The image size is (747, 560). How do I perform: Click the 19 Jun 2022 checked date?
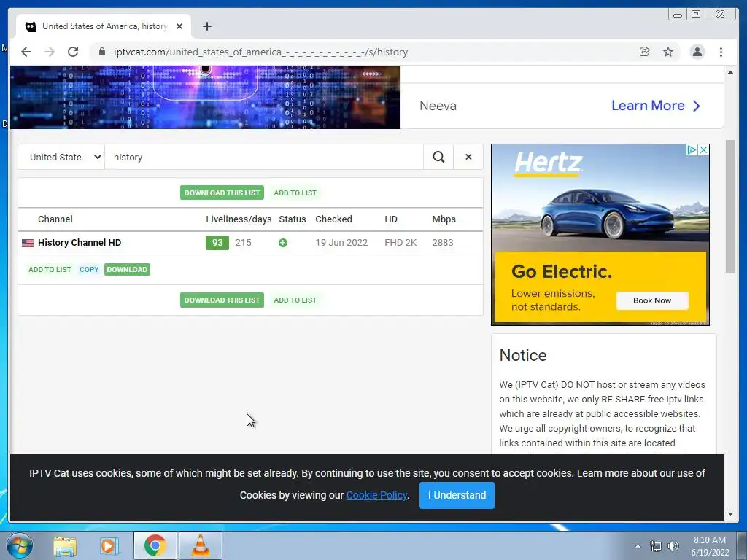click(341, 242)
